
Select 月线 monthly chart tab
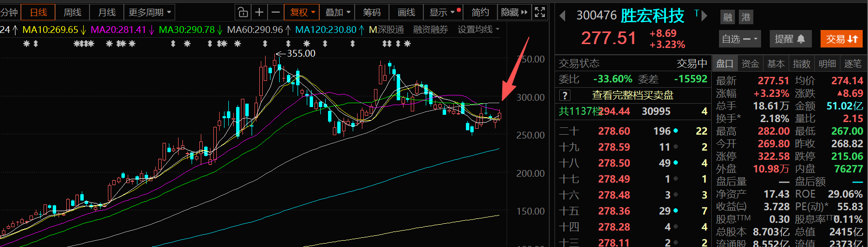[107, 12]
